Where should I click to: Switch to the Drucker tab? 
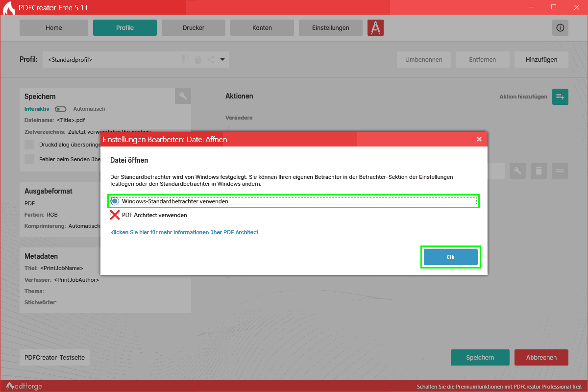(194, 28)
